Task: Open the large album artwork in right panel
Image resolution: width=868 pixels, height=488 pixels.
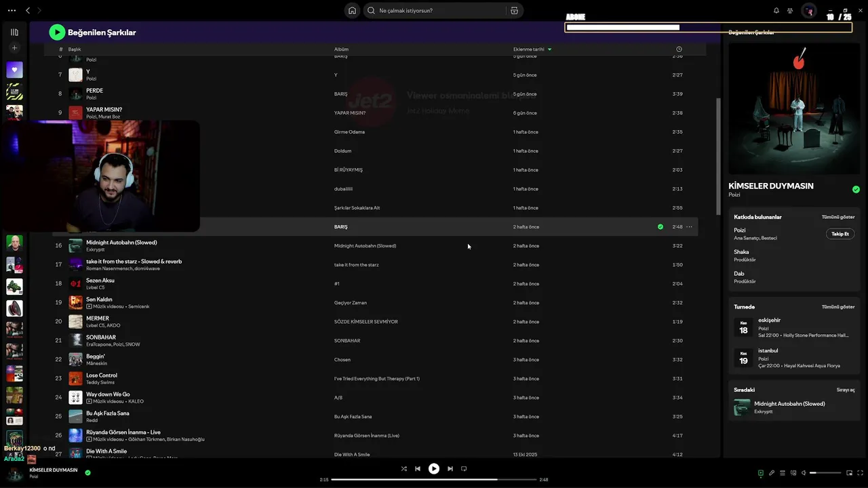Action: 794,109
